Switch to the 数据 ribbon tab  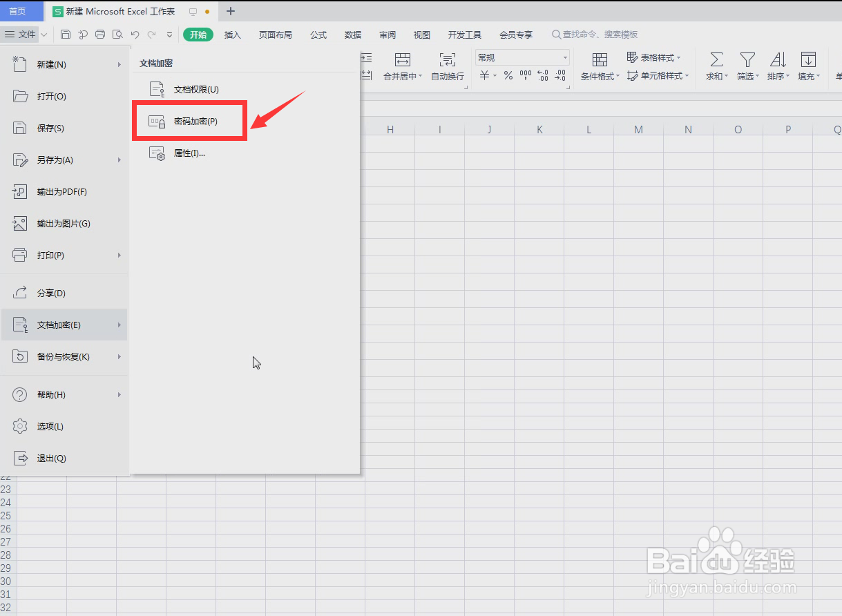(353, 35)
